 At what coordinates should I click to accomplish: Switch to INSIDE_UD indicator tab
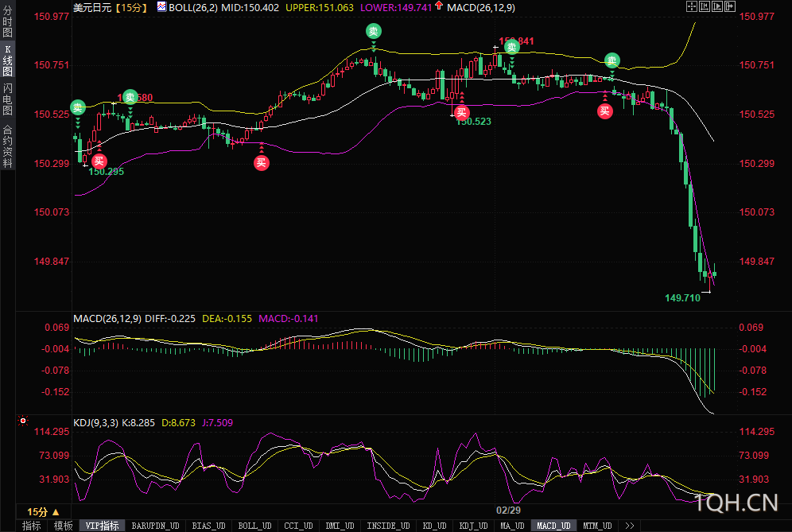pyautogui.click(x=388, y=526)
